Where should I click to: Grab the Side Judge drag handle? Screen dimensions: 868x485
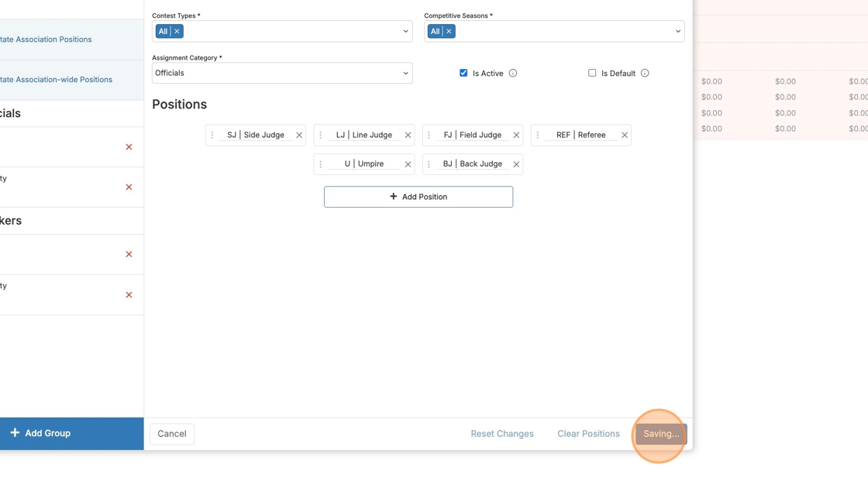212,136
